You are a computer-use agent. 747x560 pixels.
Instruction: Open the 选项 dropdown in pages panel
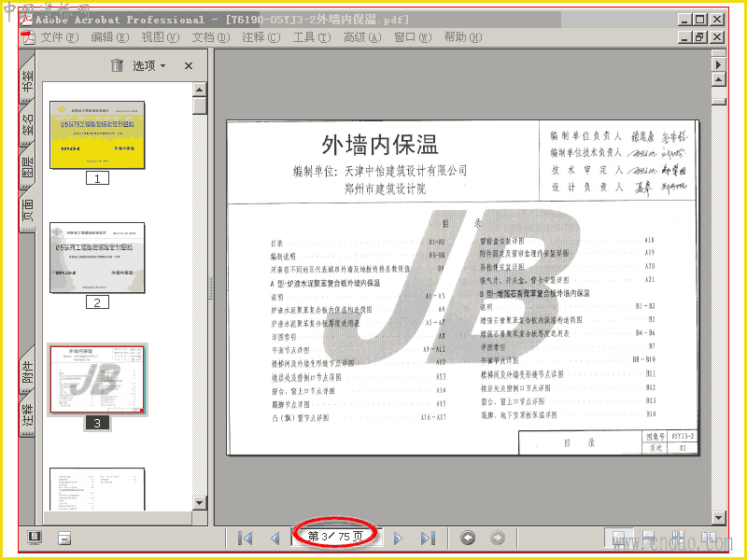tap(148, 65)
